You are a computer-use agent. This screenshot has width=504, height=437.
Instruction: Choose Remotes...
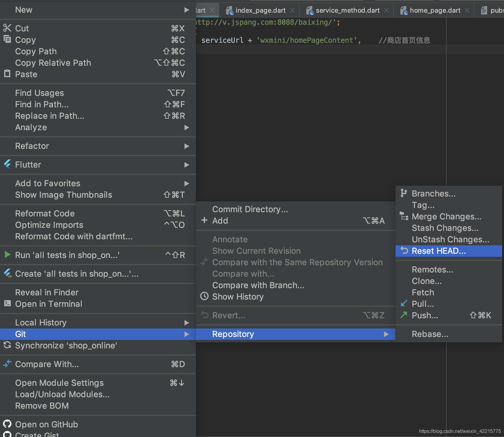coord(449,269)
